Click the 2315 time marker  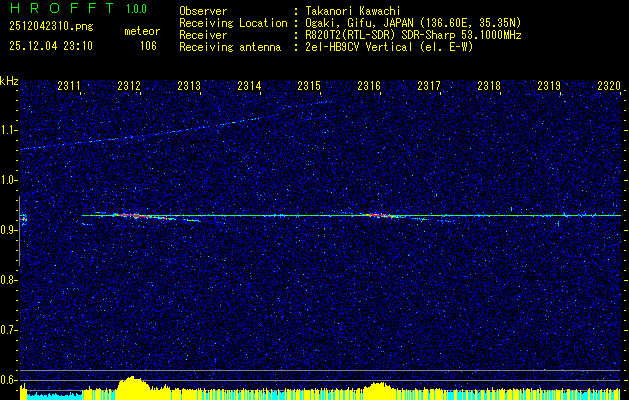pyautogui.click(x=309, y=87)
